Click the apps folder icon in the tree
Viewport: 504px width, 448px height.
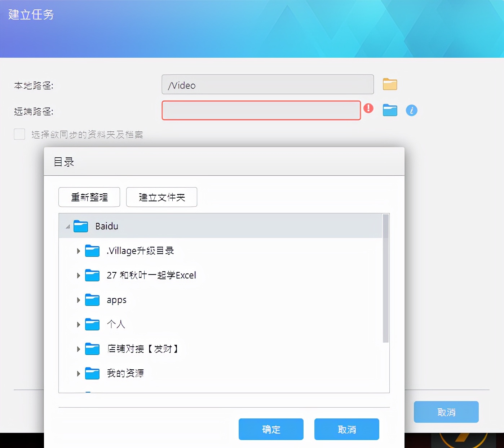(x=92, y=300)
